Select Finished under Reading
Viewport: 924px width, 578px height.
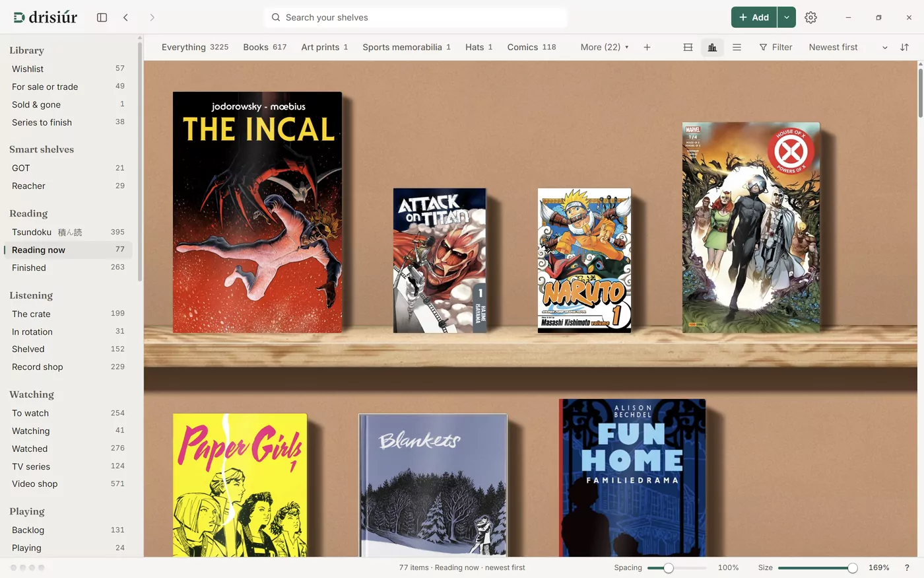[x=68, y=268]
